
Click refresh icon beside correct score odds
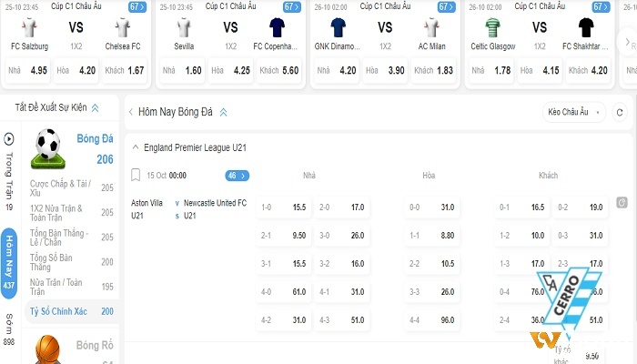(622, 202)
